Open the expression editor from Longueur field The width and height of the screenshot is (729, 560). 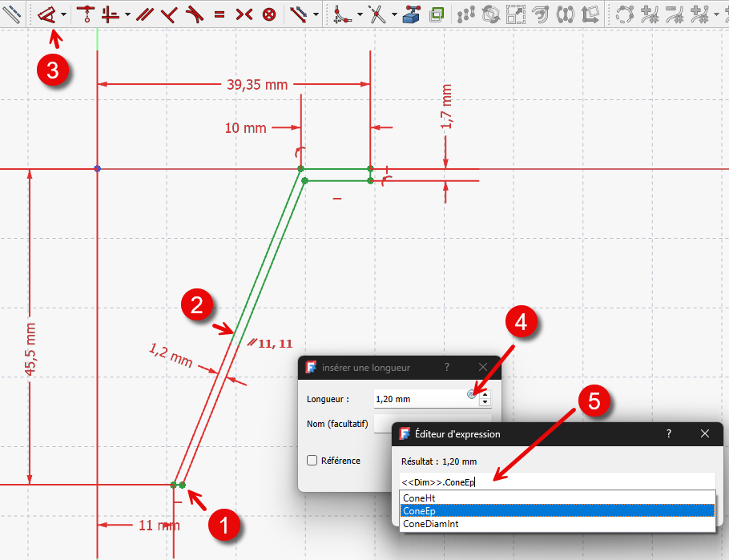(472, 393)
